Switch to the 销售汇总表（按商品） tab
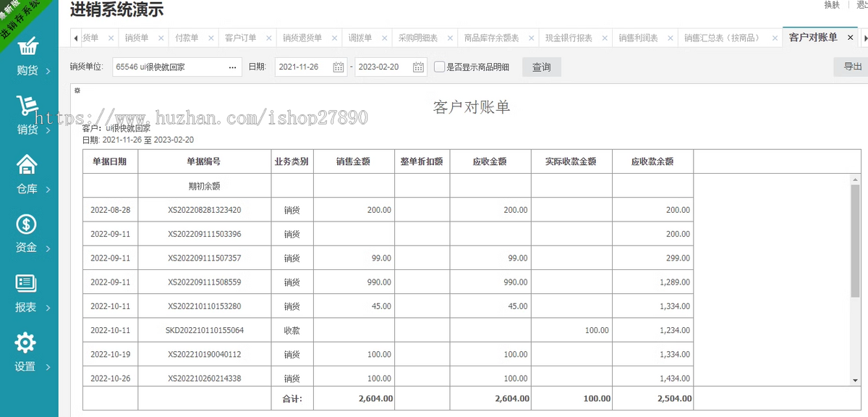 tap(723, 38)
